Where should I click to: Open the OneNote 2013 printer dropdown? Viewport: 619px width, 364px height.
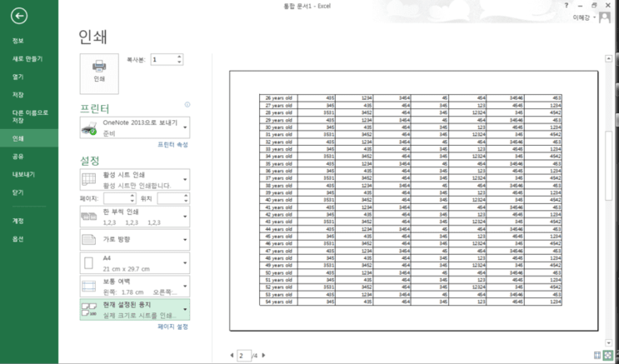pos(135,127)
